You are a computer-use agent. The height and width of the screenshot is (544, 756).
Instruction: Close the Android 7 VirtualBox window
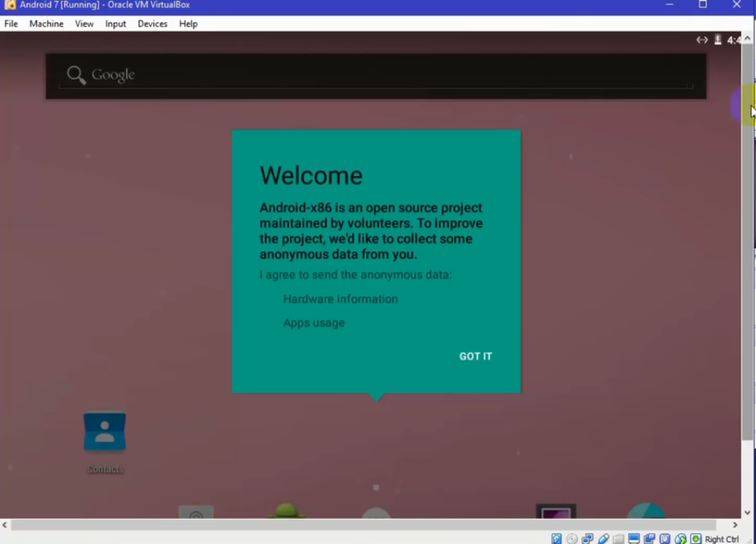[737, 4]
